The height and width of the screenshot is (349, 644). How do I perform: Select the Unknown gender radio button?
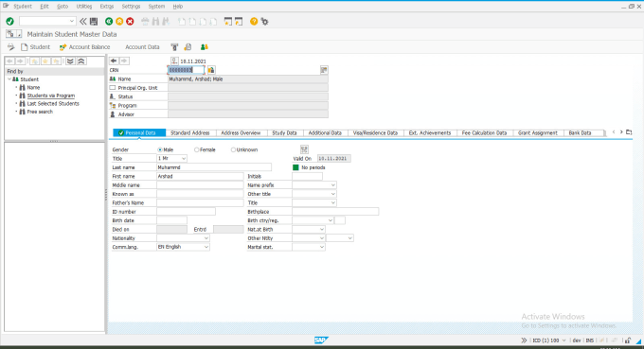click(x=233, y=149)
